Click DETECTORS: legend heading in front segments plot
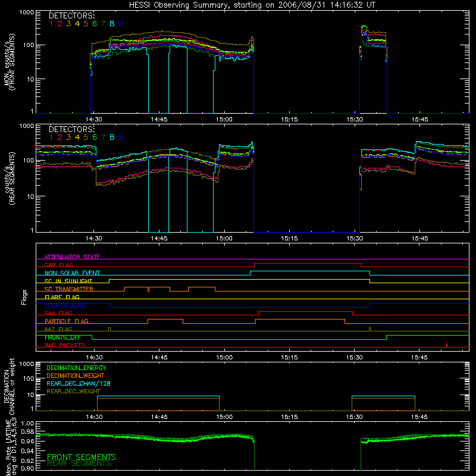Screen dimensions: 476x476 (x=71, y=15)
